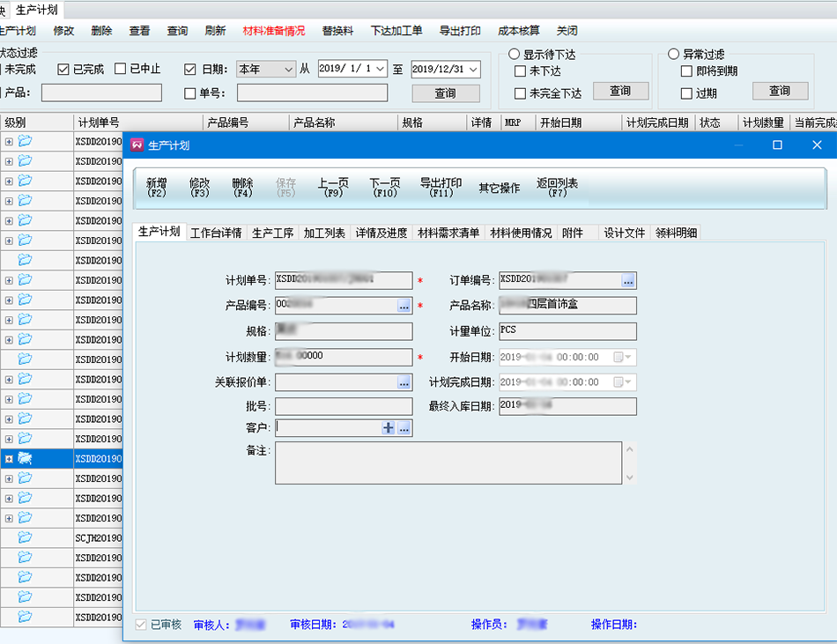The height and width of the screenshot is (644, 837).
Task: Check the 未下达 checkbox
Action: [x=520, y=71]
